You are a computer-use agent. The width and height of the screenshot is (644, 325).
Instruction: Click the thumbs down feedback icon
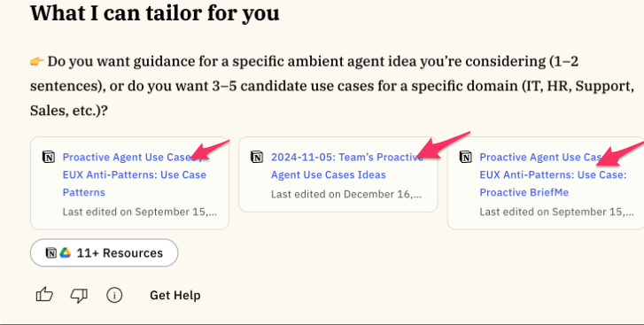[x=79, y=295]
